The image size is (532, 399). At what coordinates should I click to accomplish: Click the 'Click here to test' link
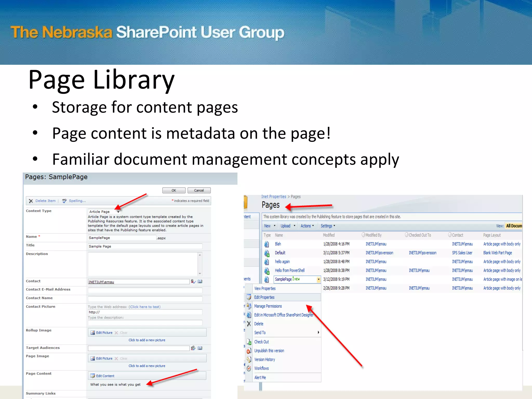coord(144,307)
